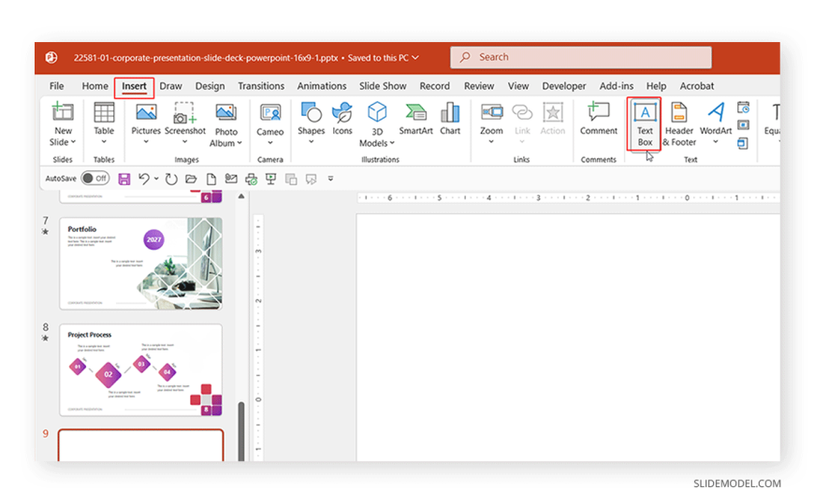Switch to the Record tab
This screenshot has height=504, width=814.
coord(434,86)
